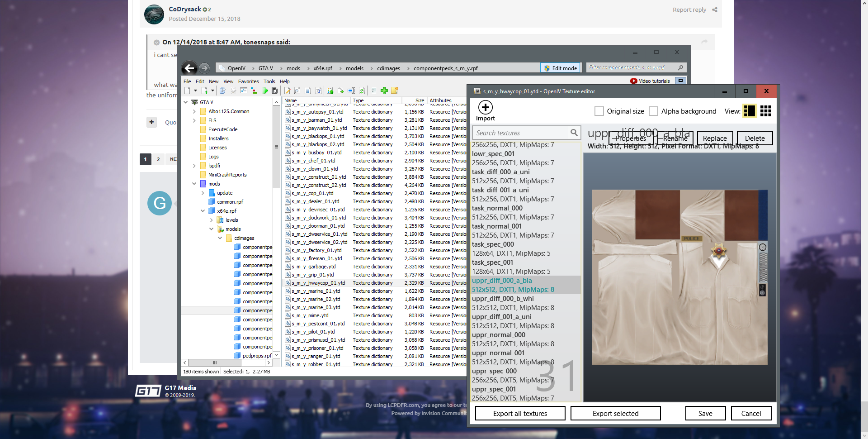Click the Export all textures button

pos(520,413)
